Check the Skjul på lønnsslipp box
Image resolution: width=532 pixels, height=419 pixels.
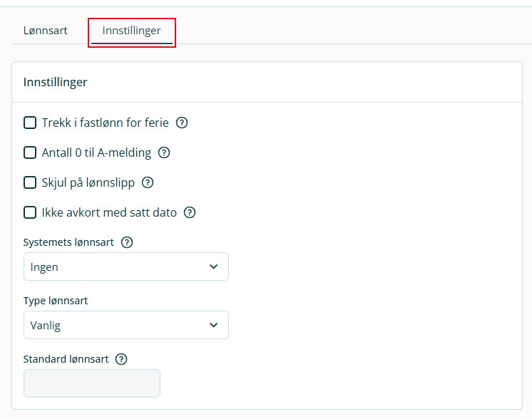[x=30, y=182]
